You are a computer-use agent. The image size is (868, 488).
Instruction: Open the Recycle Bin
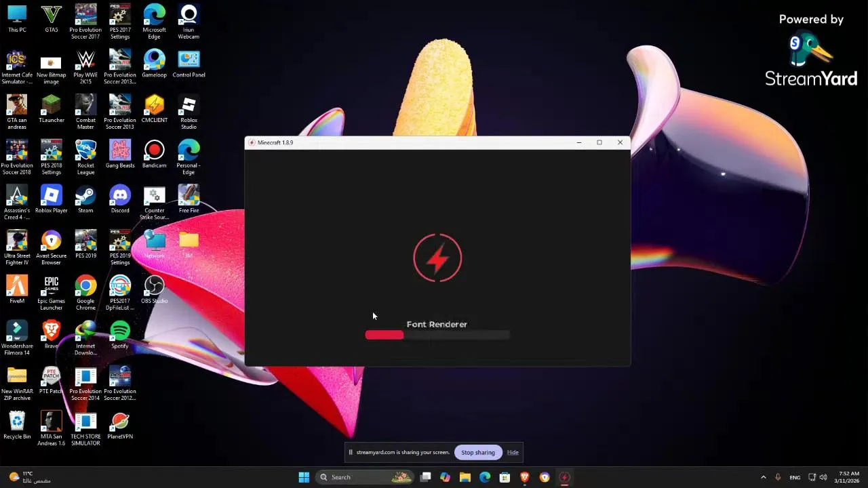coord(17,425)
